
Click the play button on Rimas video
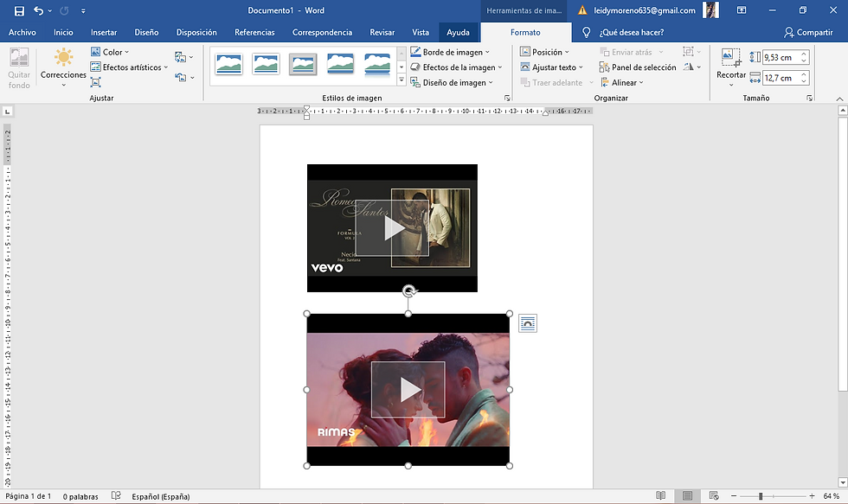point(408,390)
